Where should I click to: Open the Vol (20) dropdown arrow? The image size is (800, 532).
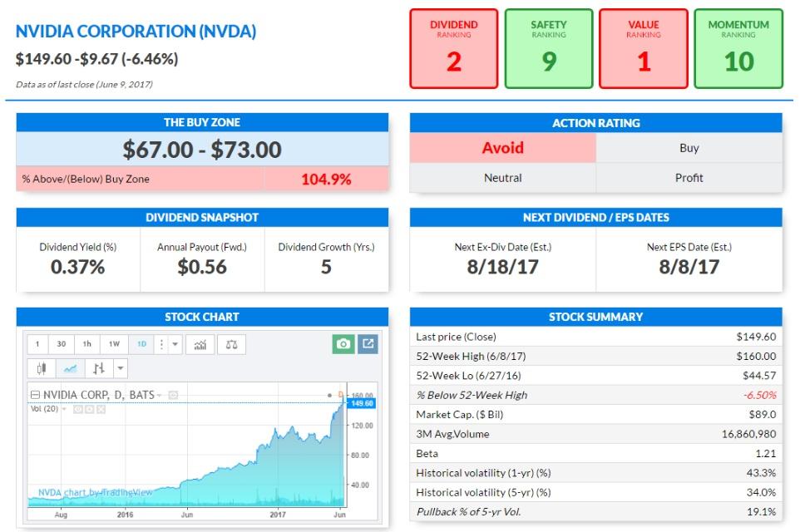[64, 409]
